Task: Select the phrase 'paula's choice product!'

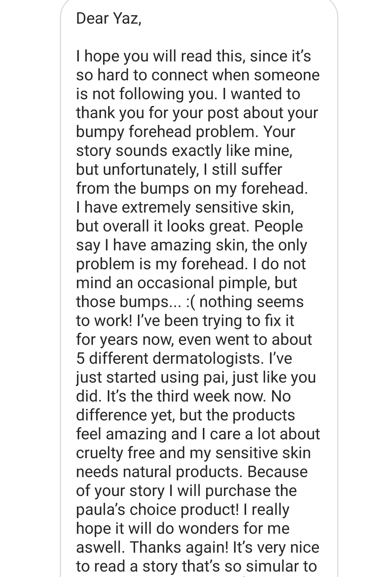Action: coord(158,509)
